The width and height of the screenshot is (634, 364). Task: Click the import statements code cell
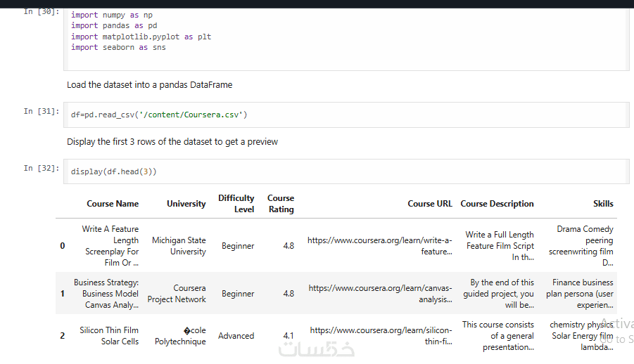(x=345, y=39)
